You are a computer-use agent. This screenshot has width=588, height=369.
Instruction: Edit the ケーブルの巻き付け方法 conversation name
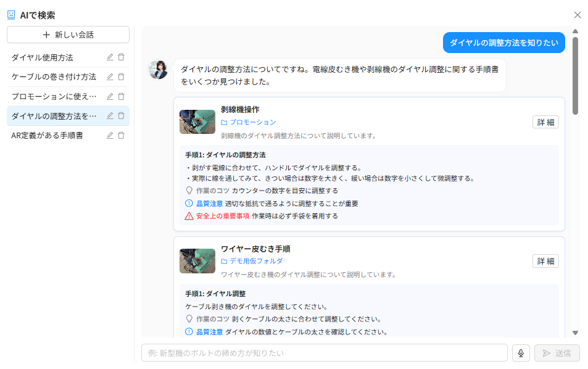(x=110, y=77)
